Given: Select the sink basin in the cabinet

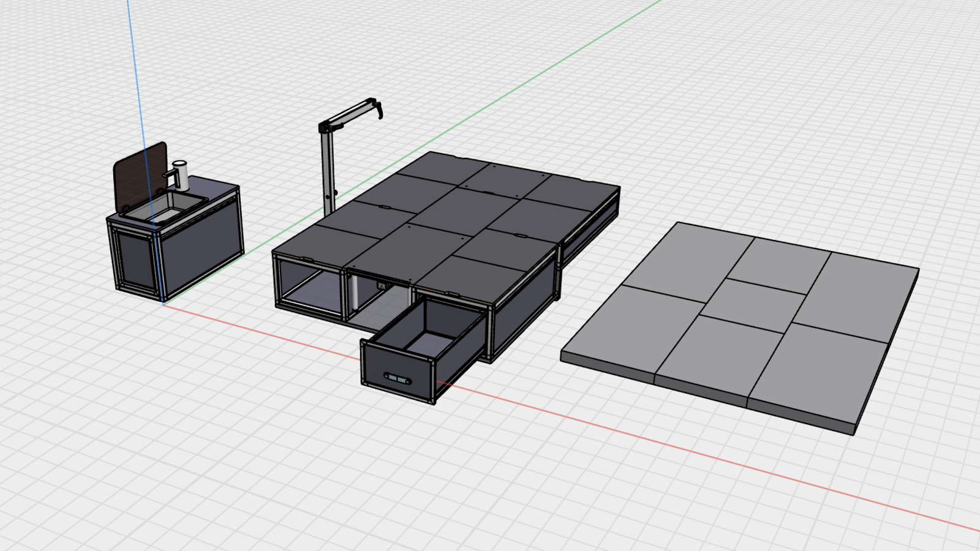Looking at the screenshot, I should click(x=167, y=207).
